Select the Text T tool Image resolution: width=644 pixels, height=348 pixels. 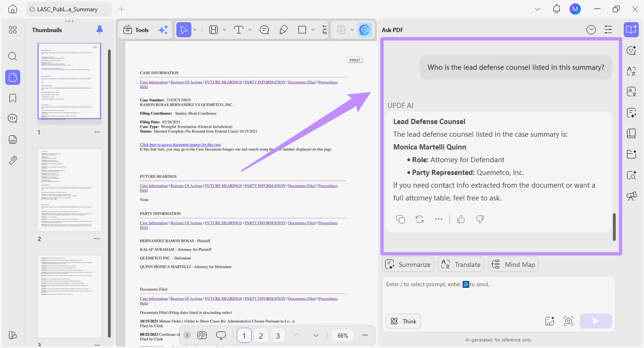click(239, 30)
